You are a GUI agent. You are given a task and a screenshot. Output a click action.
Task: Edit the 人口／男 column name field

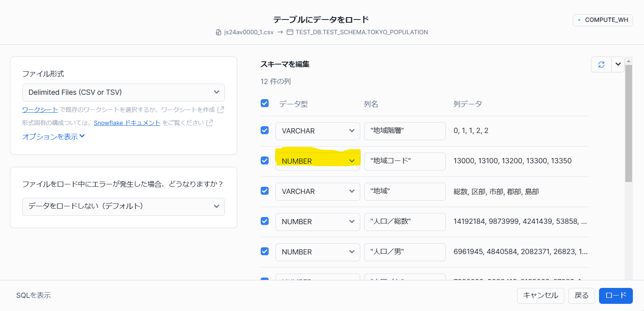(405, 252)
